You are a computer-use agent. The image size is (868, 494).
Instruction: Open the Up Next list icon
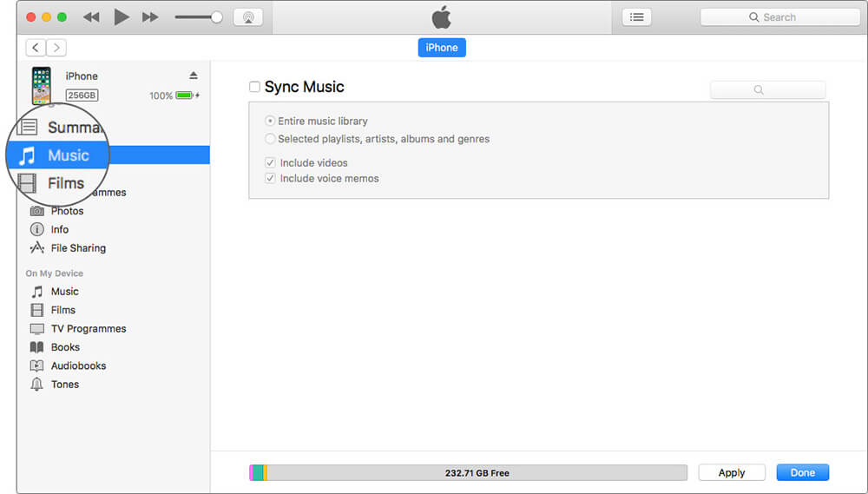click(636, 17)
